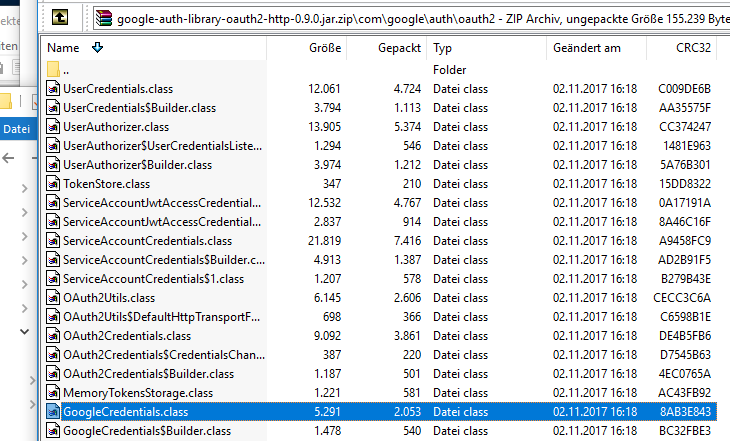
Task: Click the ServiceAccountCredentials$Builder.c... file icon
Action: click(53, 260)
